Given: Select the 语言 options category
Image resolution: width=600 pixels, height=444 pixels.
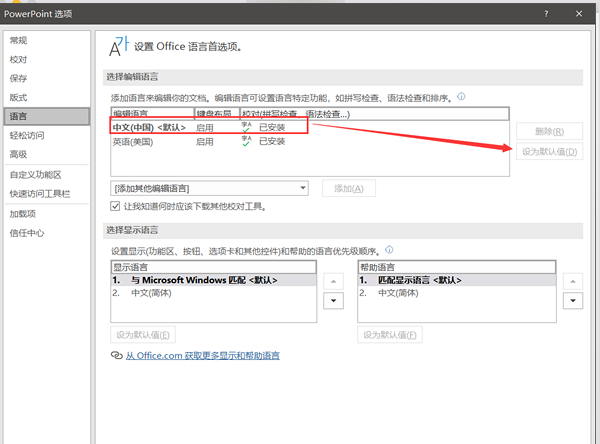Looking at the screenshot, I should point(47,116).
